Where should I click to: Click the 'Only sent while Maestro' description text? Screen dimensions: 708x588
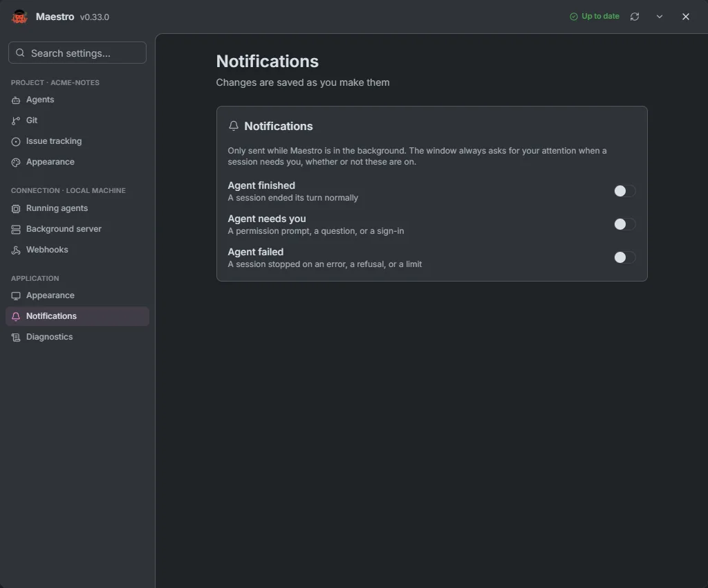pyautogui.click(x=417, y=156)
